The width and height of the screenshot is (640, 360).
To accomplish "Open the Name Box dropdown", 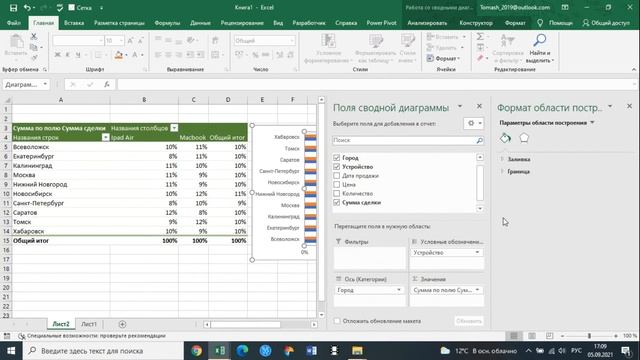I will (45, 84).
